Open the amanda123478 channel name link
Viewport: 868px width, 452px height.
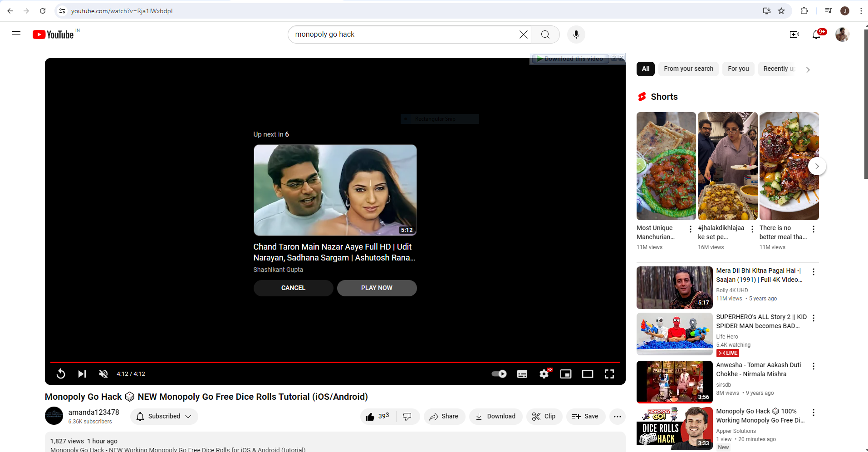tap(94, 412)
